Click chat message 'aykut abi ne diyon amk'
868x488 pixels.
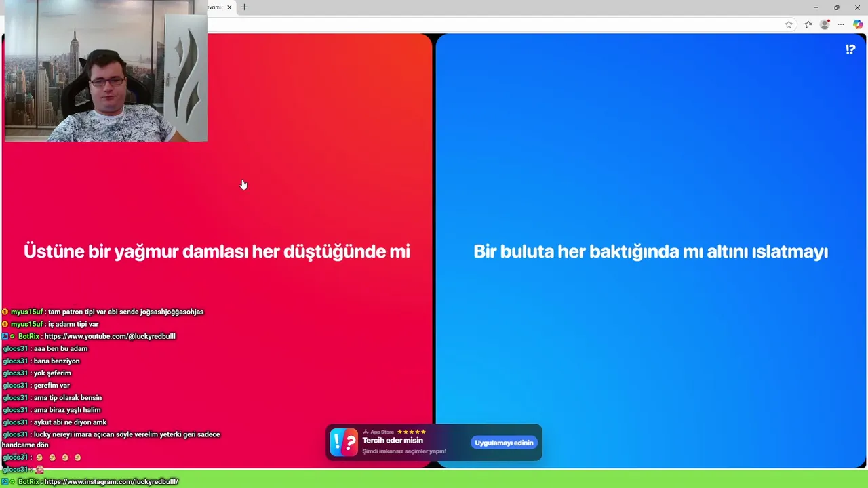(71, 422)
